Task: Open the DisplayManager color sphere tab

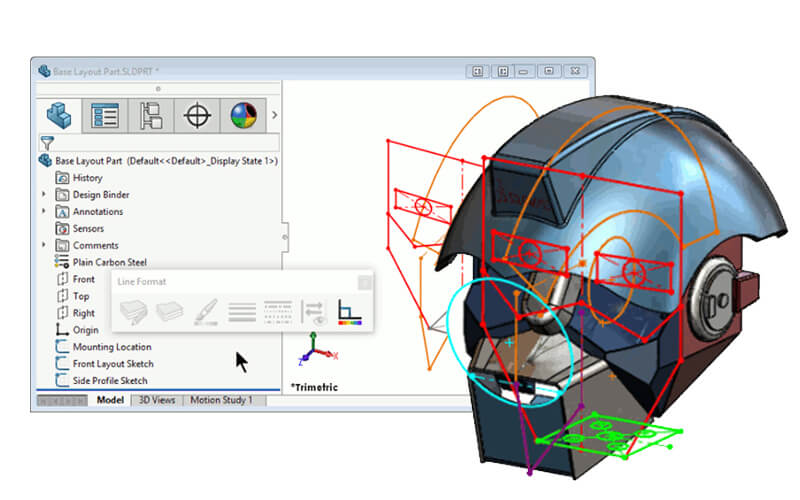Action: pyautogui.click(x=242, y=115)
